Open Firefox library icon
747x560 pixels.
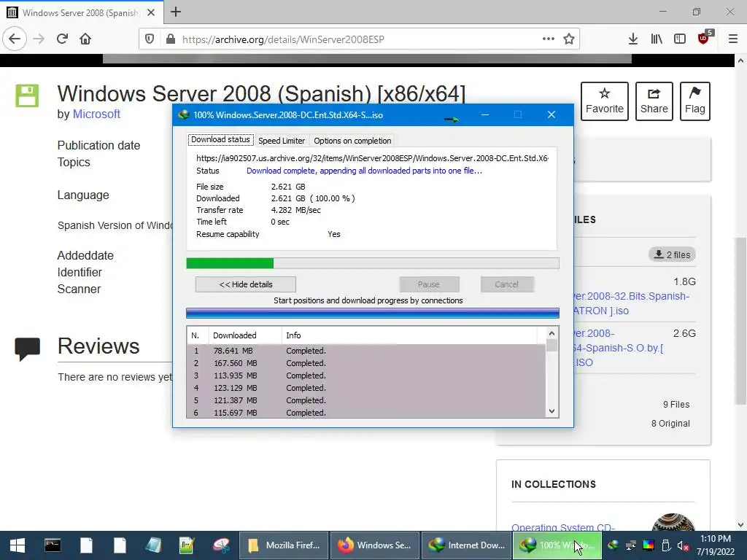(x=657, y=39)
